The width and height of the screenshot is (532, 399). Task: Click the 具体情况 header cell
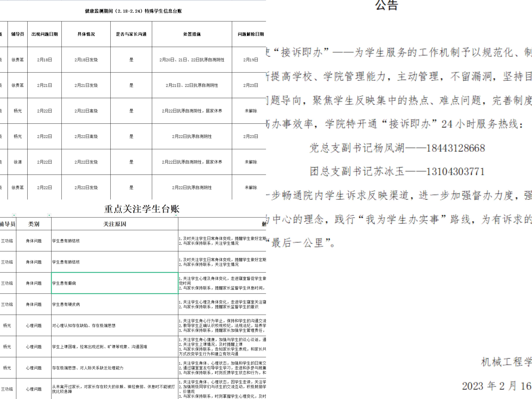86,34
